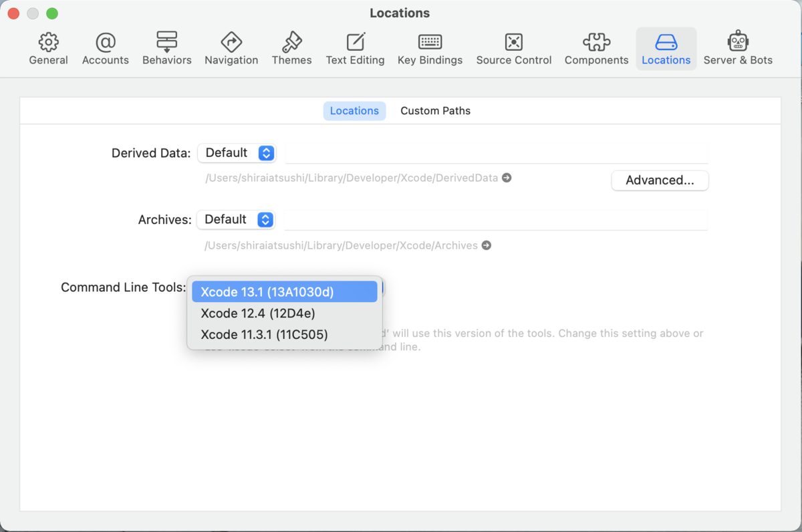Open the General preferences pane

click(48, 49)
